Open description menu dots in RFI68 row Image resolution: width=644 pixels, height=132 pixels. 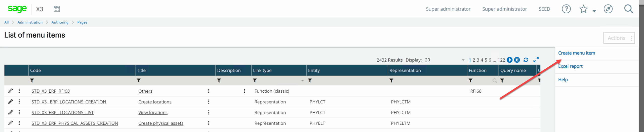pyautogui.click(x=245, y=91)
